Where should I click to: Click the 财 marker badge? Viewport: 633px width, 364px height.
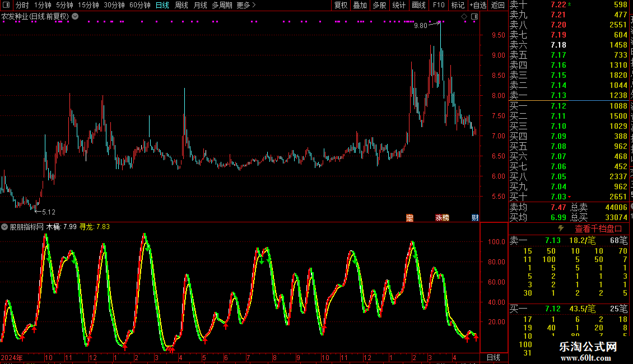tap(475, 218)
